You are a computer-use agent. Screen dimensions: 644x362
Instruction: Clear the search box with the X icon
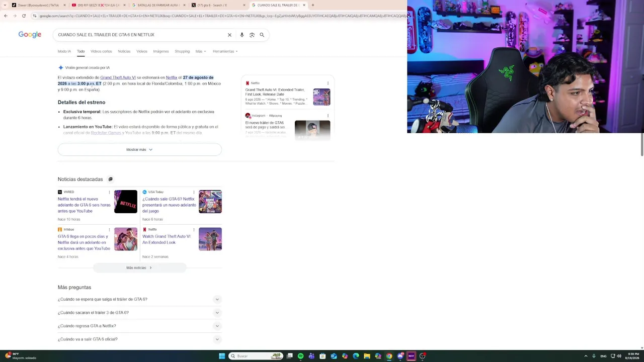[x=229, y=35]
